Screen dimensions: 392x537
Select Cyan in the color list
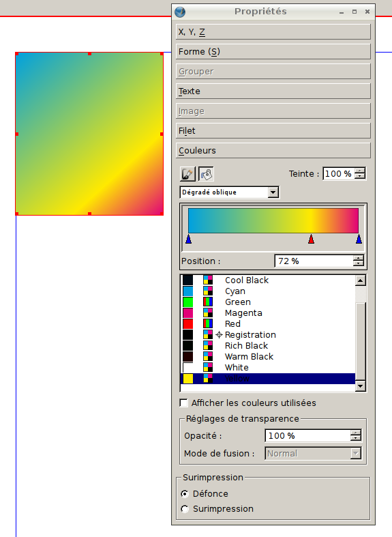(268, 291)
